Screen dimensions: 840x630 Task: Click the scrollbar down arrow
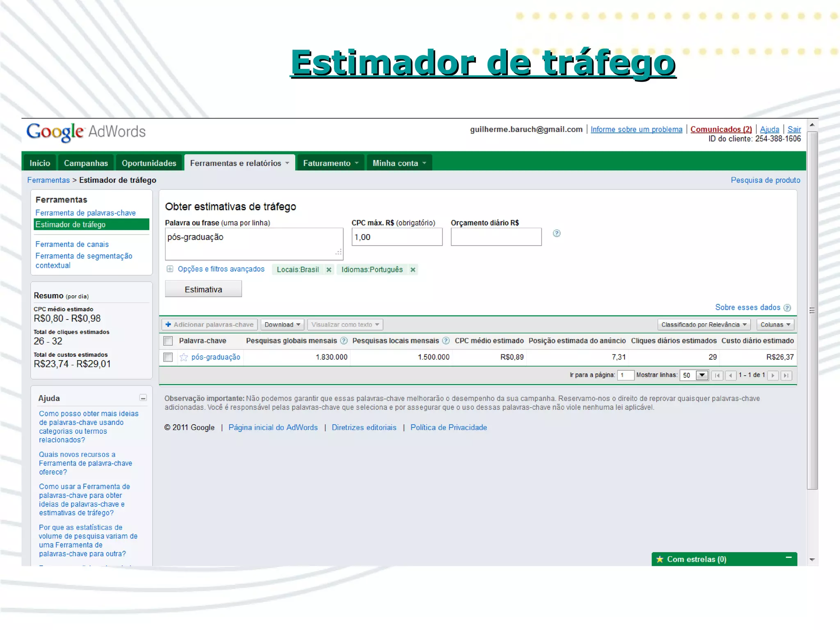click(812, 560)
